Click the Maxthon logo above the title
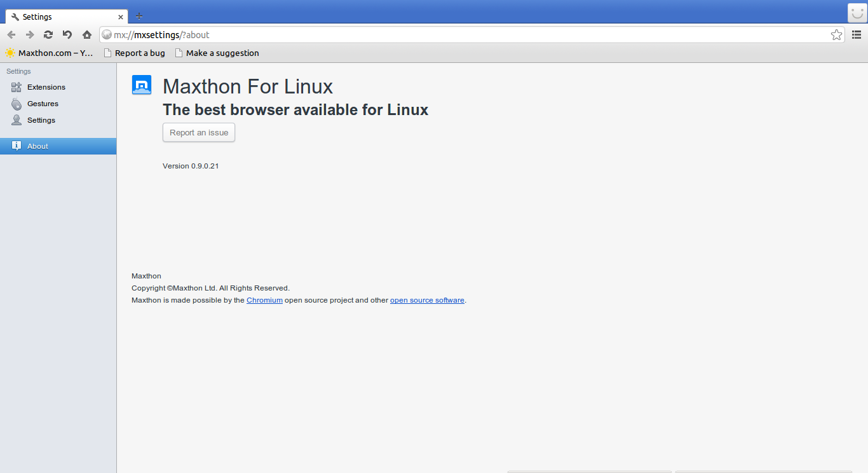 point(142,85)
